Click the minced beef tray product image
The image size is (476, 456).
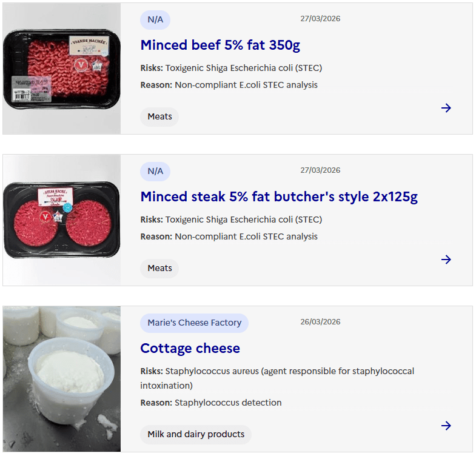pyautogui.click(x=62, y=69)
